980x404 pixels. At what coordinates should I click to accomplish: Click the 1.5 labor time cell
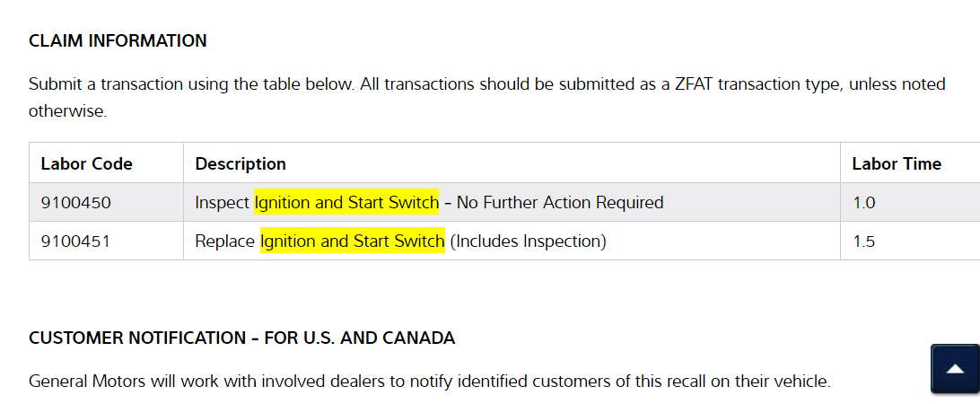click(x=863, y=242)
